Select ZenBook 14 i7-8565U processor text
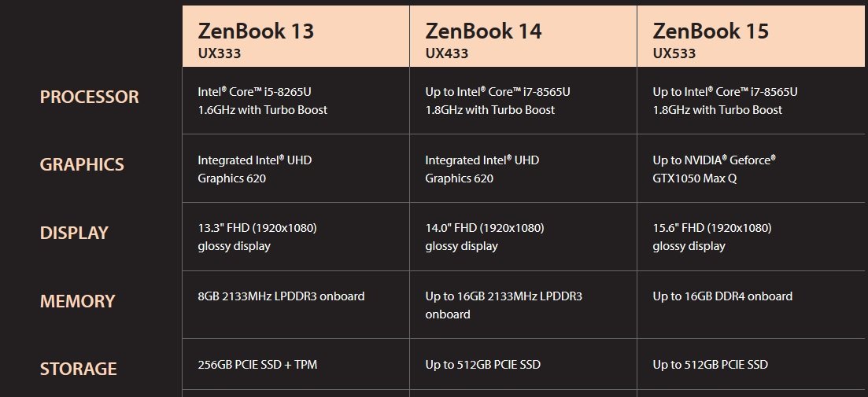Viewport: 868px width, 397px height. click(x=497, y=101)
